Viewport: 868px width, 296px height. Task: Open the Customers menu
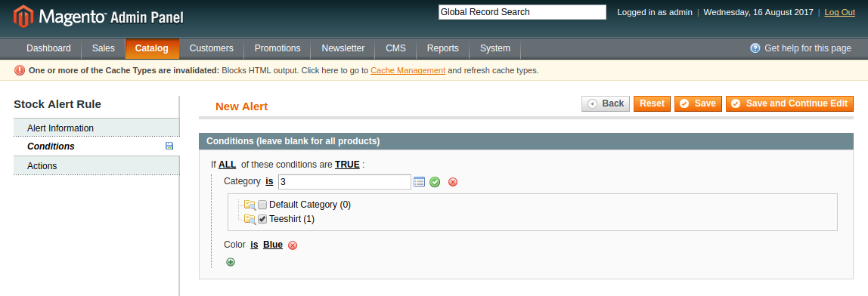click(x=212, y=48)
